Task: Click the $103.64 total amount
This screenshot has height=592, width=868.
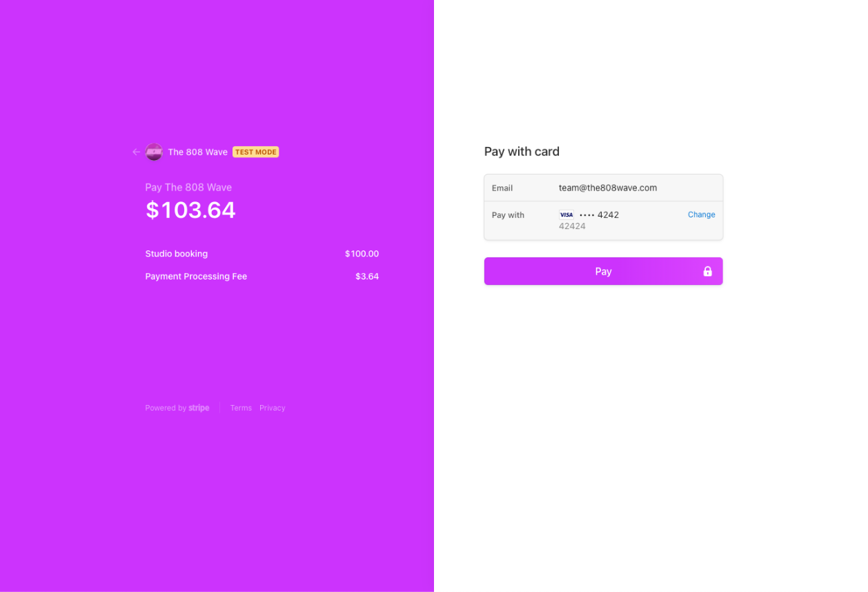Action: click(x=190, y=210)
